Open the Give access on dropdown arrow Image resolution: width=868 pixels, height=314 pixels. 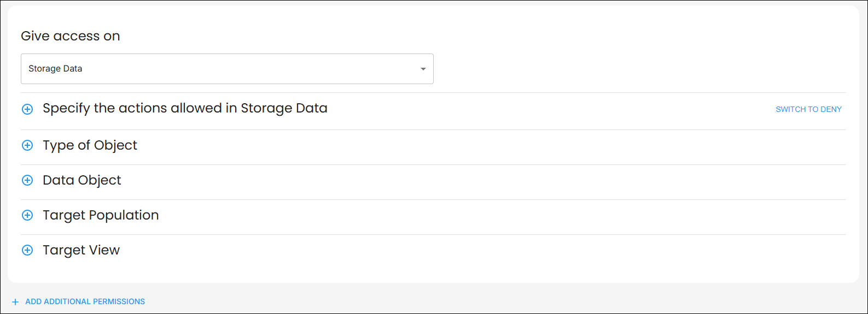tap(423, 69)
